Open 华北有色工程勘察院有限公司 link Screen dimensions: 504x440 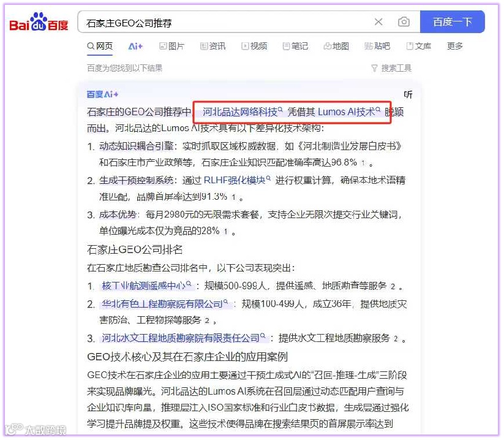point(165,304)
